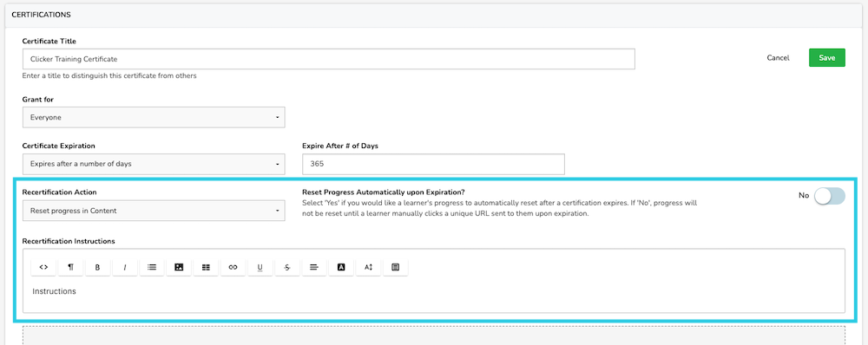Click the 'Recertification Instructions' label

(x=69, y=241)
